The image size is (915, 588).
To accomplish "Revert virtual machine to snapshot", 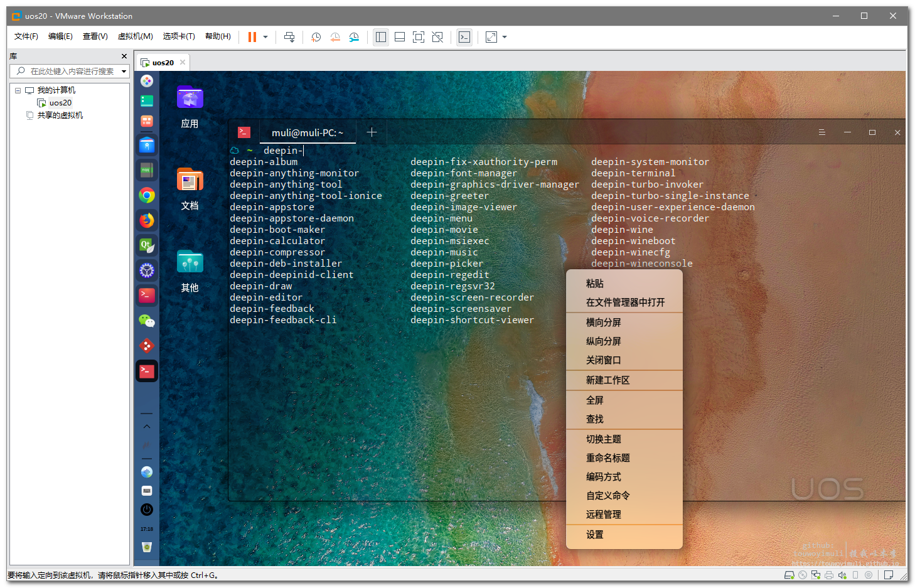I will coord(335,37).
